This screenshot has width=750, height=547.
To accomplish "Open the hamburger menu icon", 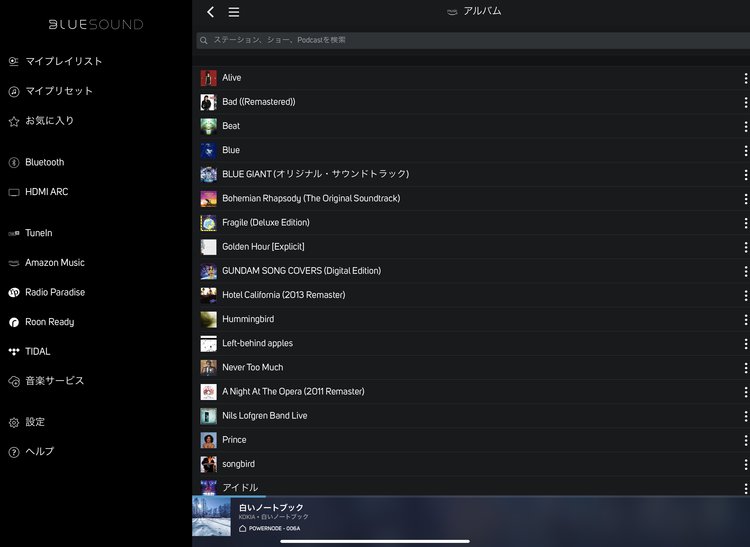I will (x=234, y=12).
